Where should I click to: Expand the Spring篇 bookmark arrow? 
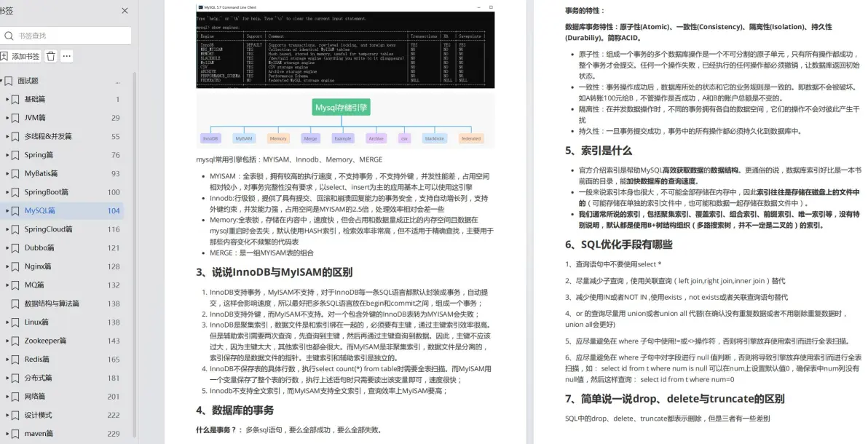coord(7,155)
